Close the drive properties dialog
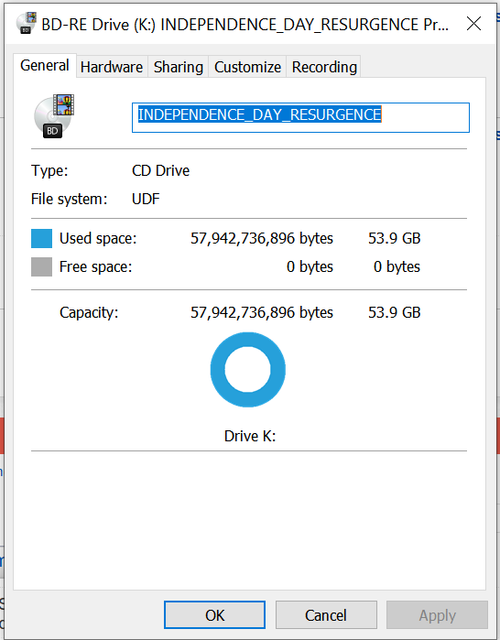This screenshot has width=500, height=640. click(473, 24)
